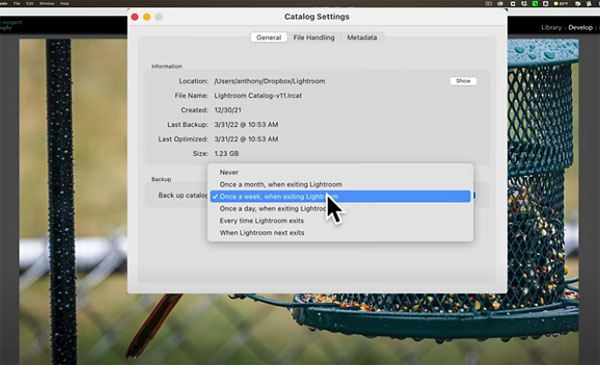This screenshot has width=600, height=365.
Task: Close the Catalog Settings window
Action: click(135, 17)
